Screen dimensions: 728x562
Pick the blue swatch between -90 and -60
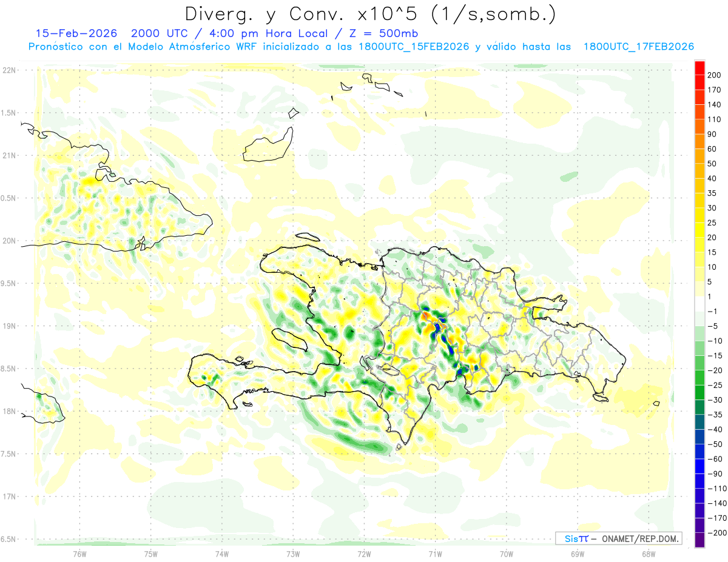pyautogui.click(x=699, y=466)
